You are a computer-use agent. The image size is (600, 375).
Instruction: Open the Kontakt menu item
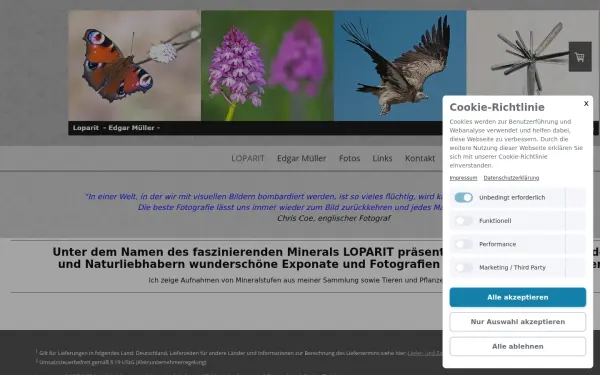420,158
